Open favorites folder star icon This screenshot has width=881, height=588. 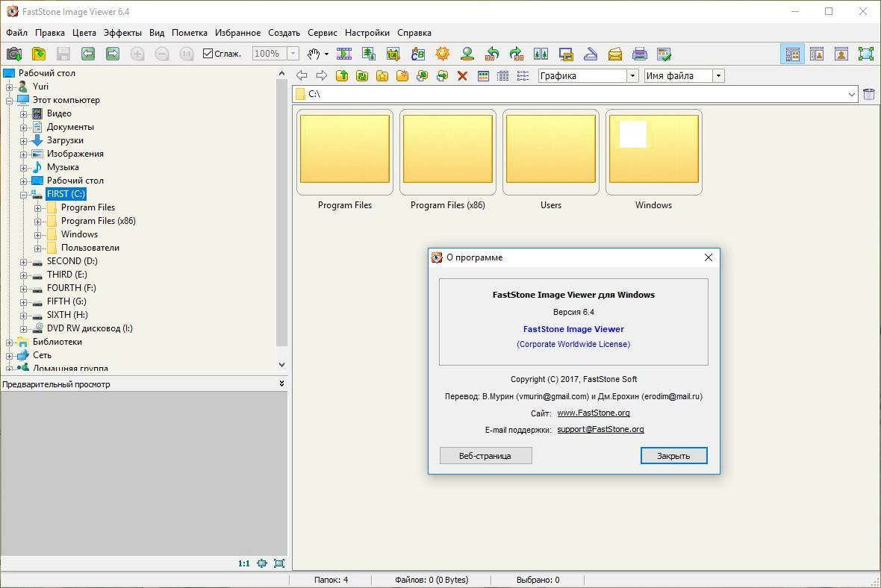point(382,76)
